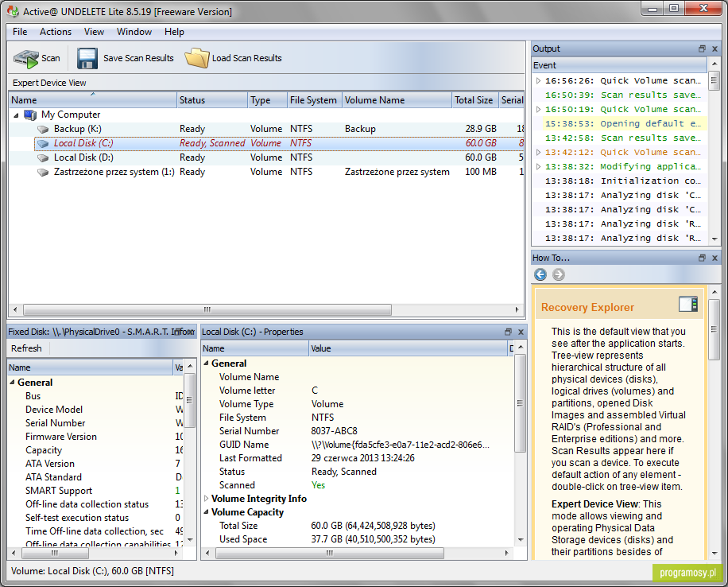Image resolution: width=728 pixels, height=587 pixels.
Task: Click the Zastrzeżone przez system drive icon
Action: 43,173
